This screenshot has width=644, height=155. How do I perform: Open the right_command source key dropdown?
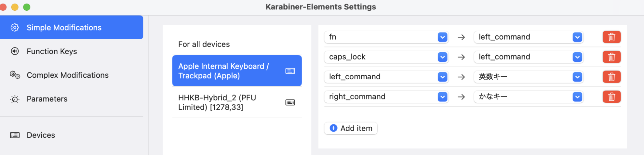pos(386,97)
